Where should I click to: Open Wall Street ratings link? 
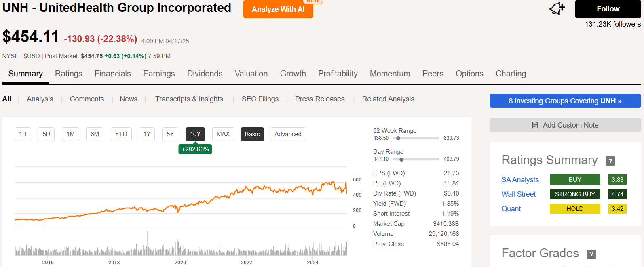519,194
